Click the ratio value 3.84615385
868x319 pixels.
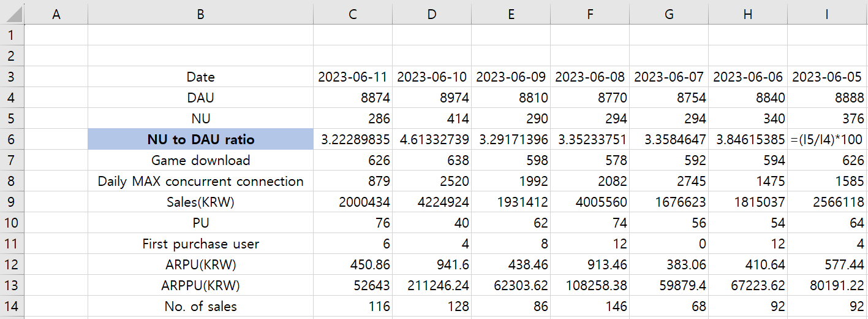[x=748, y=139]
